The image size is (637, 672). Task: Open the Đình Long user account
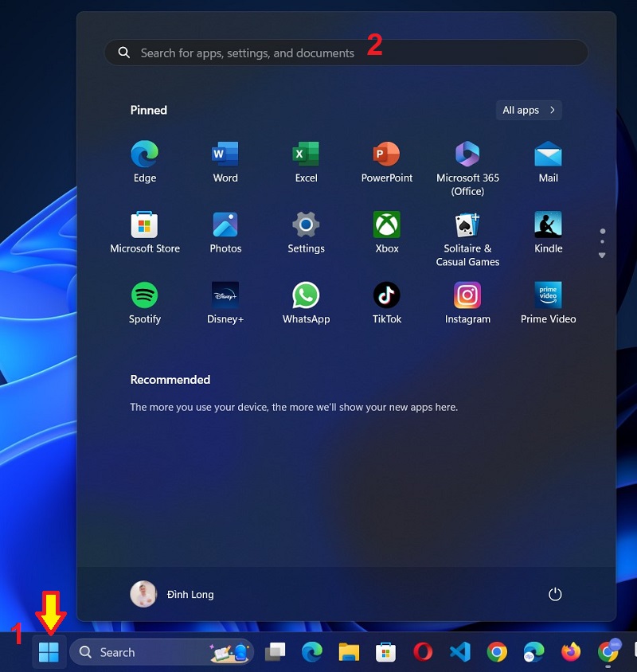172,594
